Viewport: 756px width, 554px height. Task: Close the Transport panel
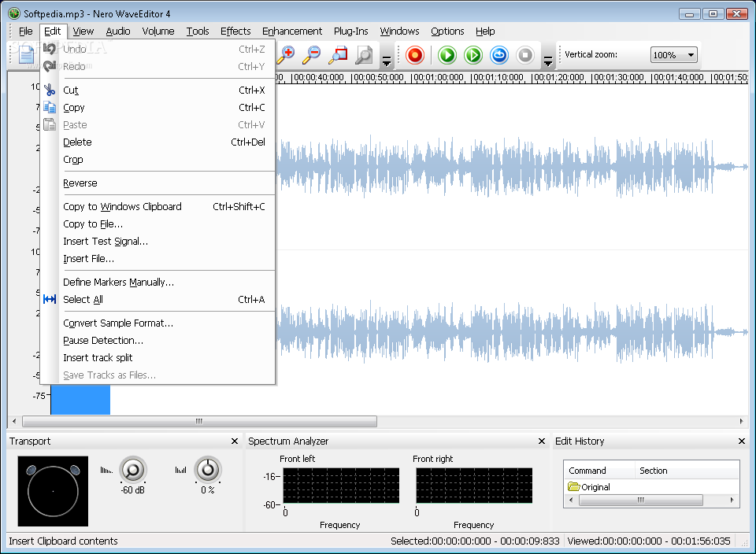pyautogui.click(x=235, y=441)
